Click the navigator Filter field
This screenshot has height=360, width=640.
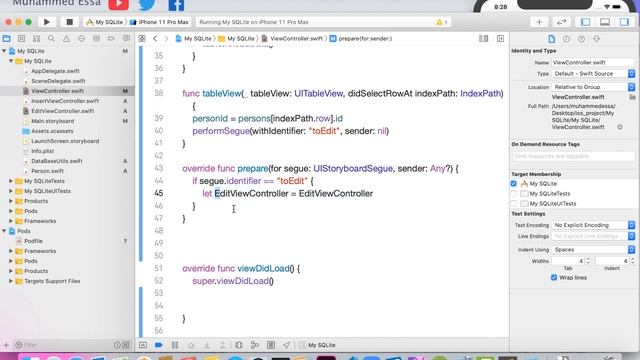[x=67, y=345]
